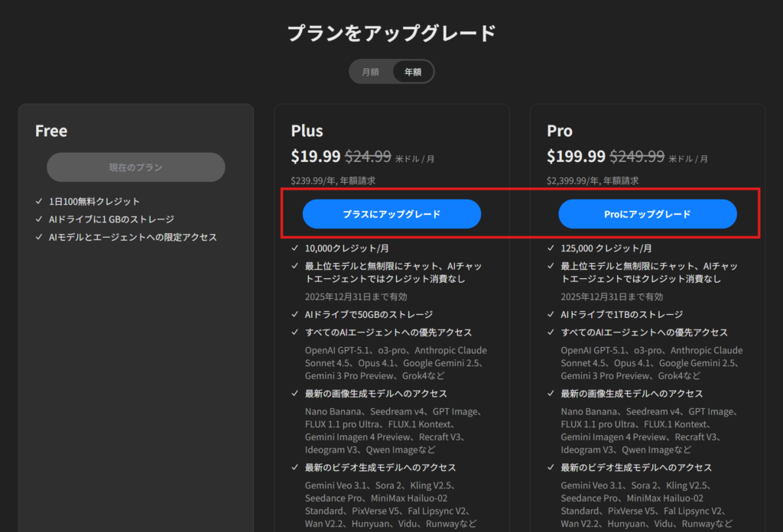
Task: Click the プランをアップグレード page title
Action: click(x=391, y=33)
